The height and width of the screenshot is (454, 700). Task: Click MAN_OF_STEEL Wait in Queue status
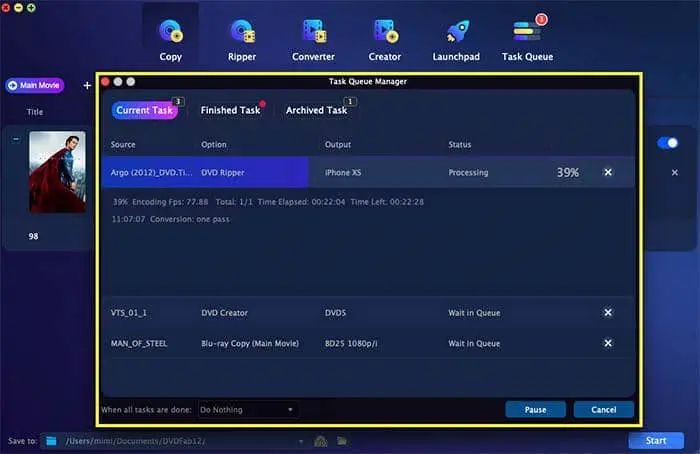(474, 343)
